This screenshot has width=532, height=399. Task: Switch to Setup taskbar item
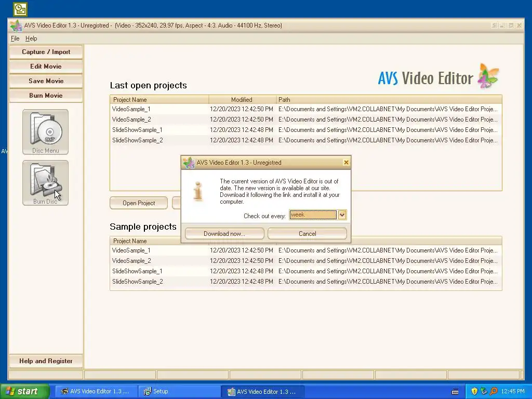(179, 392)
